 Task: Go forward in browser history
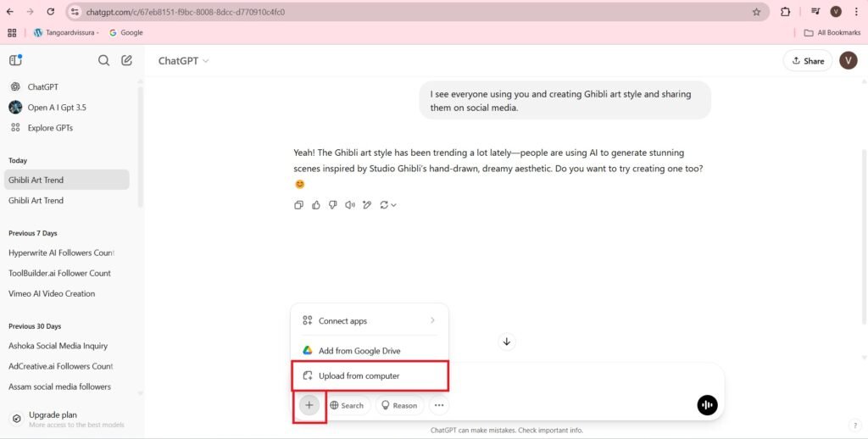30,12
